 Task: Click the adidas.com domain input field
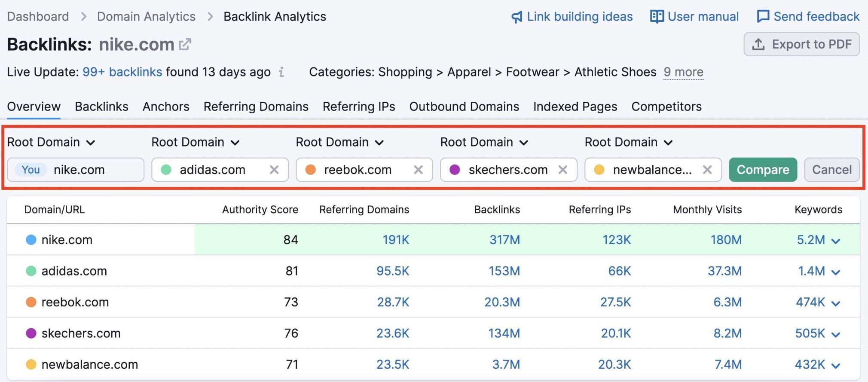(x=220, y=170)
